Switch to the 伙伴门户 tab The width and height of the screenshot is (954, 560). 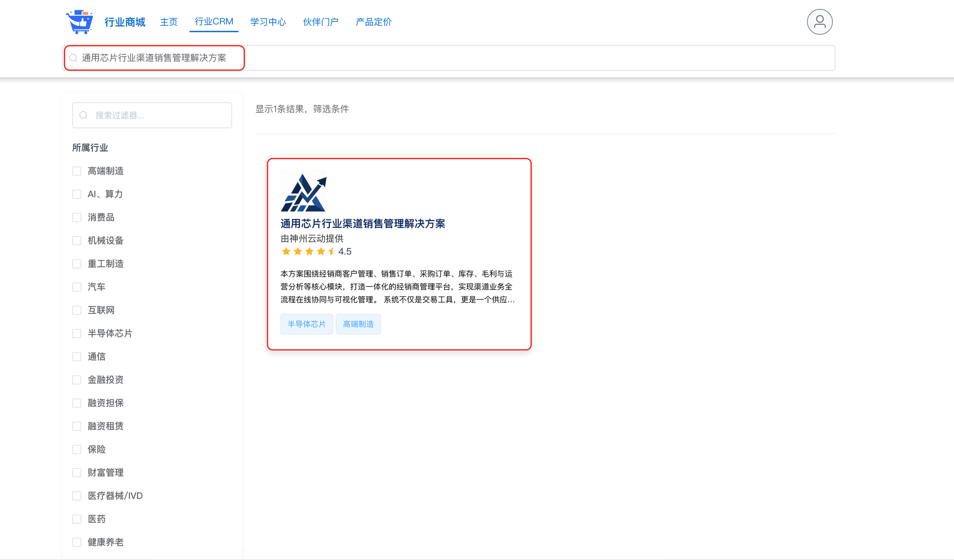tap(321, 22)
